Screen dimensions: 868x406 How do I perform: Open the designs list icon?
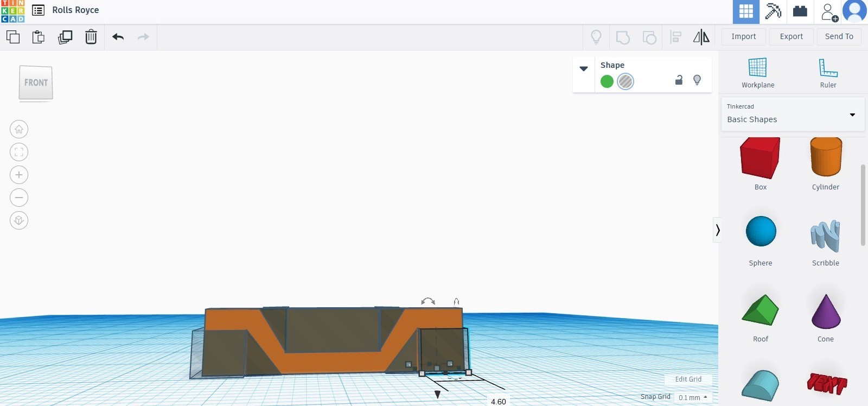pos(38,10)
